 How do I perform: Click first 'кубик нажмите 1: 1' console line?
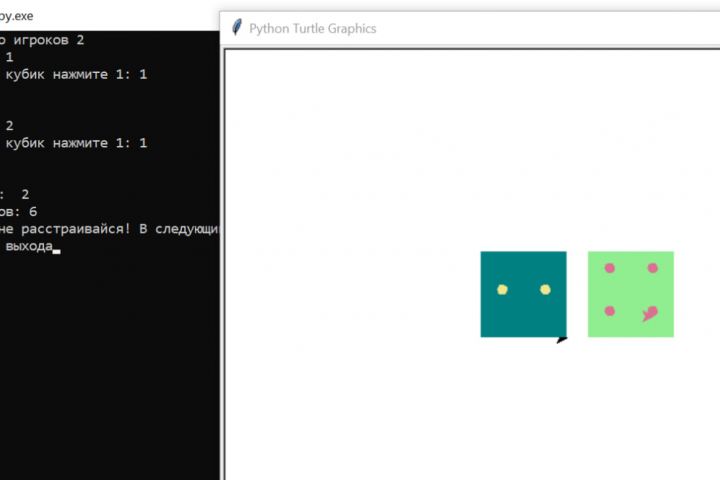(x=76, y=74)
